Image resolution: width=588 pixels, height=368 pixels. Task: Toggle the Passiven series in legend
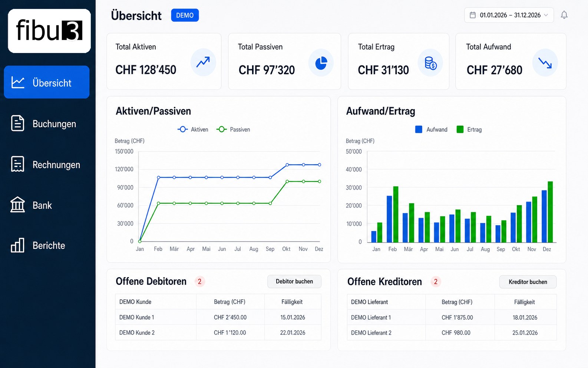tap(233, 129)
